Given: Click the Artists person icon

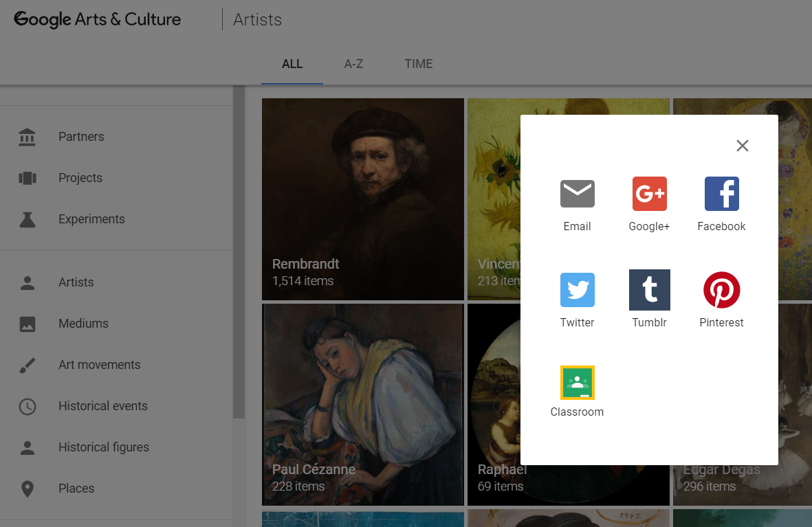Looking at the screenshot, I should click(x=28, y=282).
